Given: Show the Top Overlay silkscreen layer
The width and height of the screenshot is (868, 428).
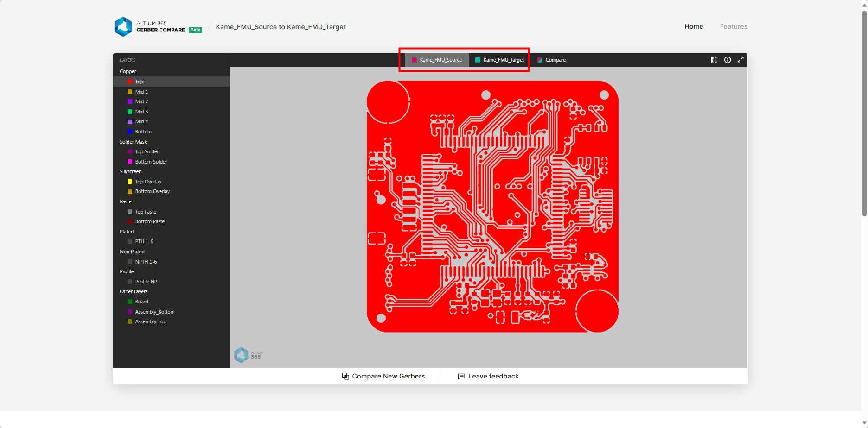Looking at the screenshot, I should click(148, 182).
